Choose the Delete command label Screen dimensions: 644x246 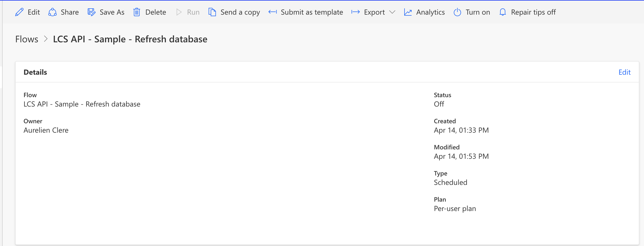coord(156,12)
